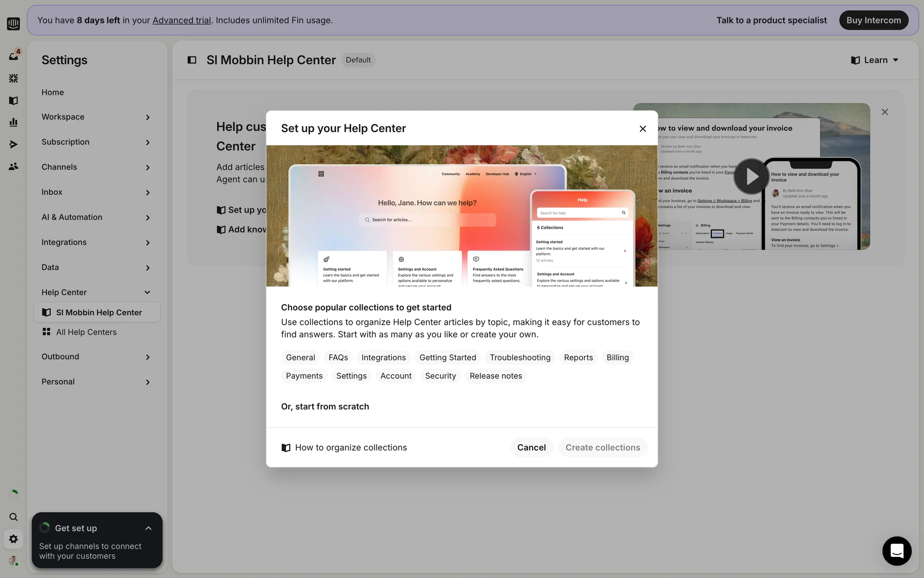
Task: Open All Help Centers menu item
Action: point(86,332)
